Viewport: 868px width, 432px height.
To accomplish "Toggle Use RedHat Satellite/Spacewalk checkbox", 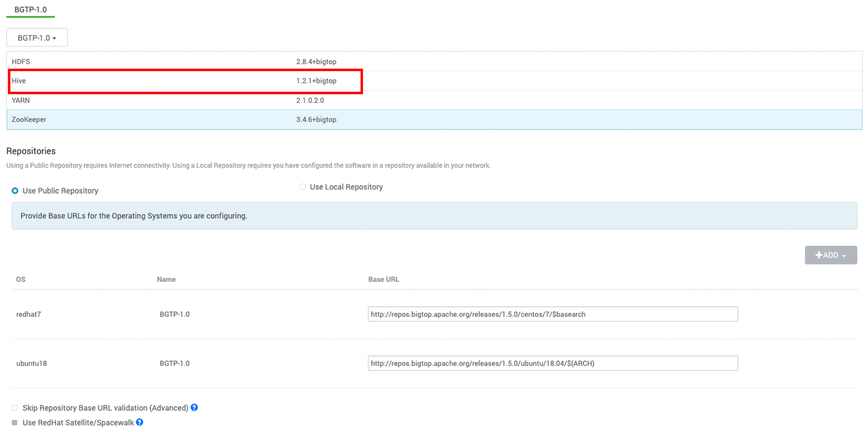I will tap(15, 423).
